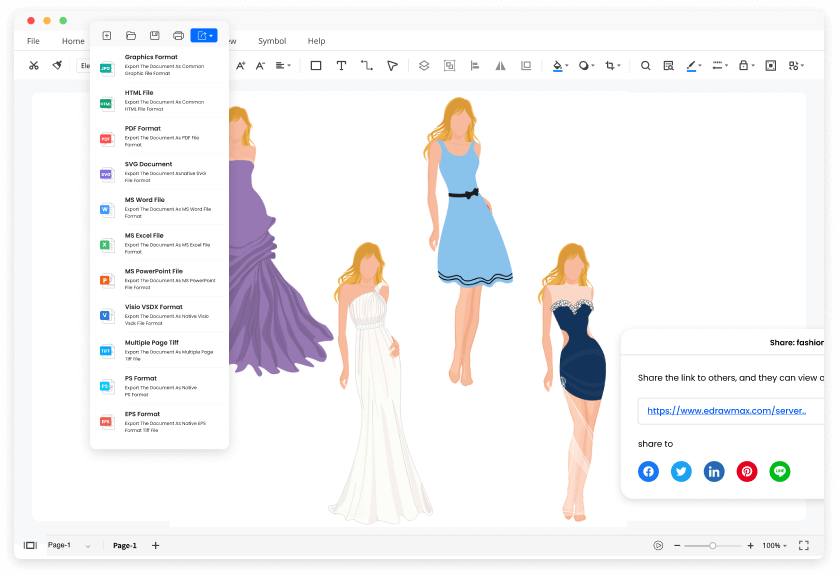Open the Help menu
The image size is (838, 576).
click(316, 41)
